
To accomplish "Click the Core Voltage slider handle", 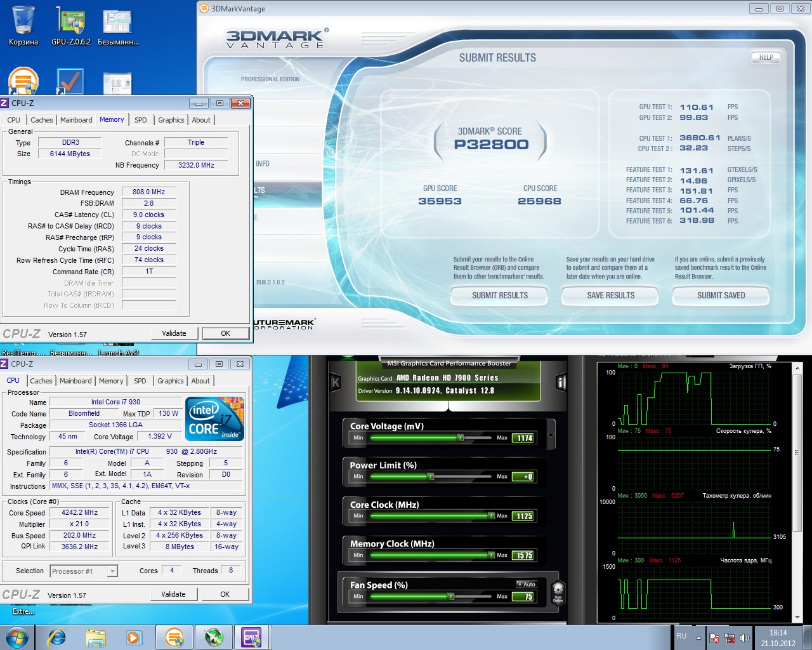I will pyautogui.click(x=461, y=437).
